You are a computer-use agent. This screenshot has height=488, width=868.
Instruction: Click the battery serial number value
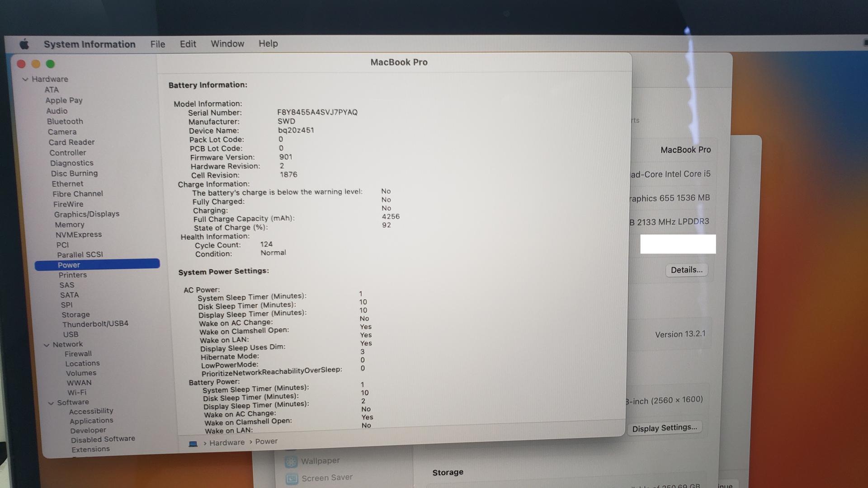tap(317, 113)
